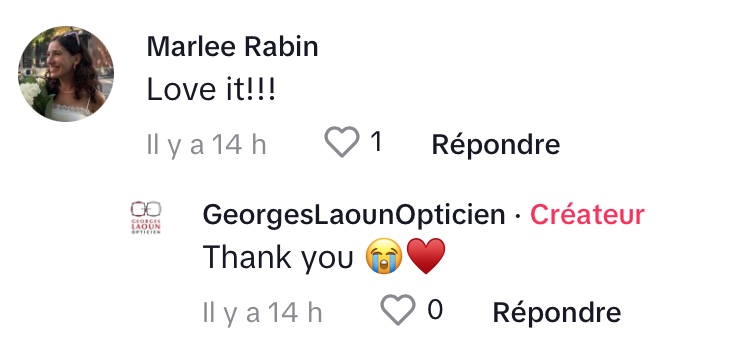Image resolution: width=750 pixels, height=362 pixels.
Task: Click the pink Créateur badge
Action: (x=587, y=215)
